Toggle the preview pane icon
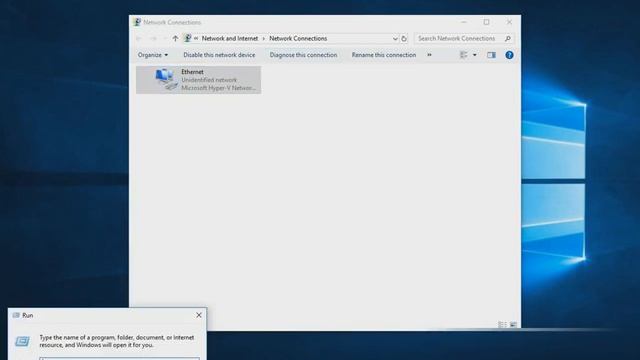The image size is (640, 360). [491, 55]
